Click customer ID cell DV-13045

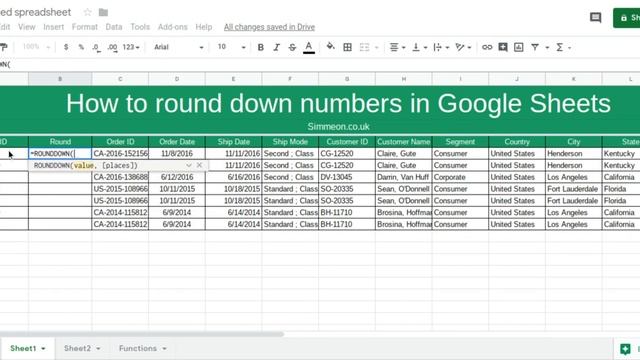[x=347, y=177]
